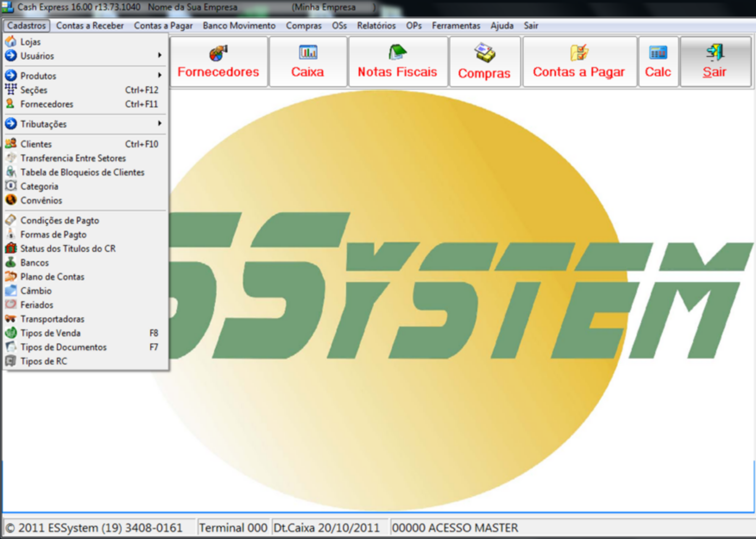This screenshot has height=539, width=756.
Task: Click the Lojas house icon in menu
Action: click(x=11, y=42)
